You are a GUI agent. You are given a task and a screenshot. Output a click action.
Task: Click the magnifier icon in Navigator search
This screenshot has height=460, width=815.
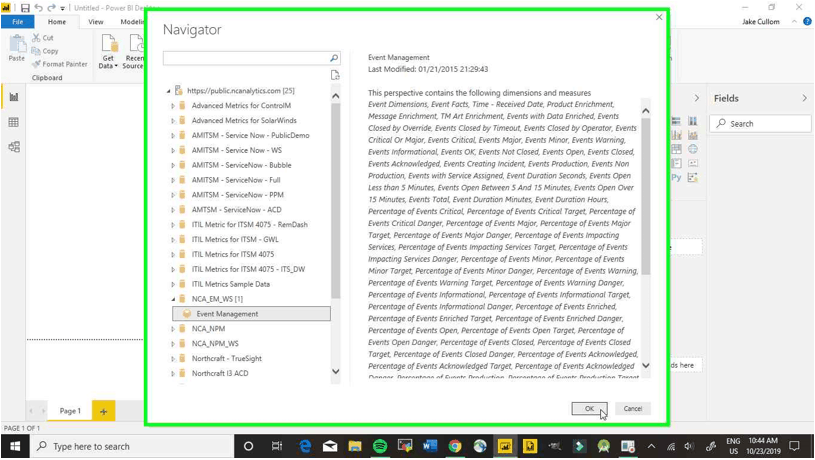coord(334,58)
